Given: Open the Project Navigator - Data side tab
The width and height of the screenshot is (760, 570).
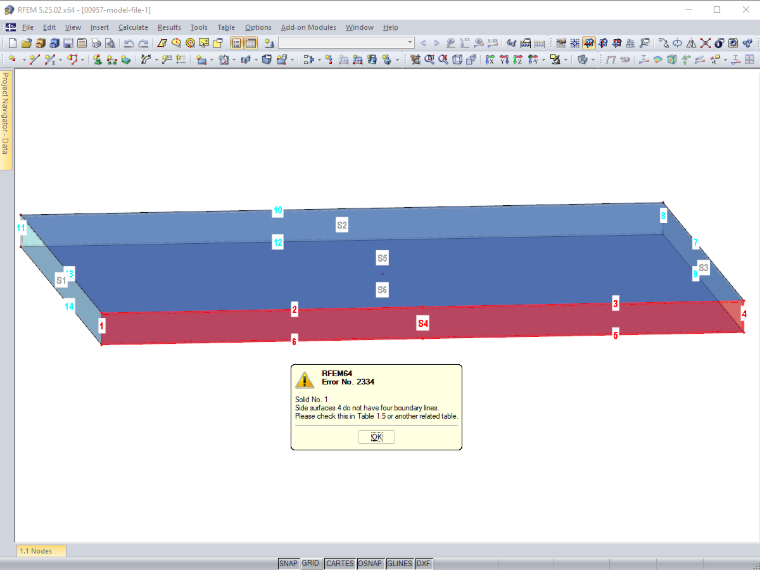Looking at the screenshot, I should [x=5, y=120].
